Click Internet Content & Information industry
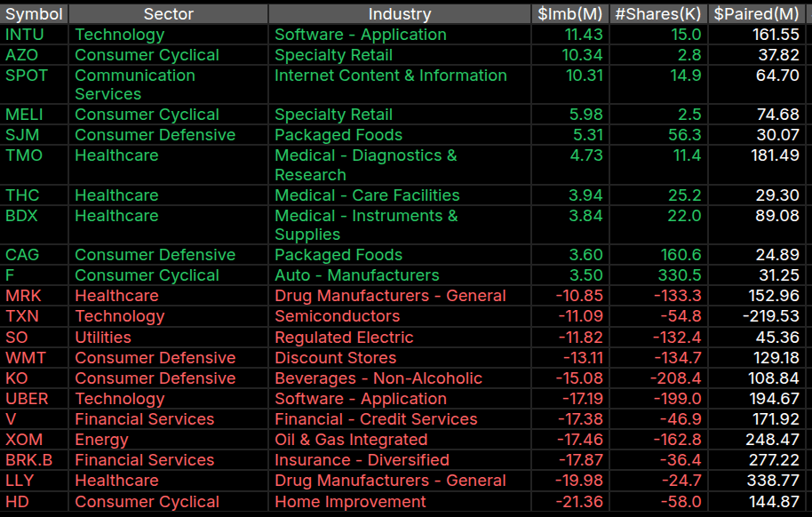The height and width of the screenshot is (517, 812). pyautogui.click(x=399, y=84)
